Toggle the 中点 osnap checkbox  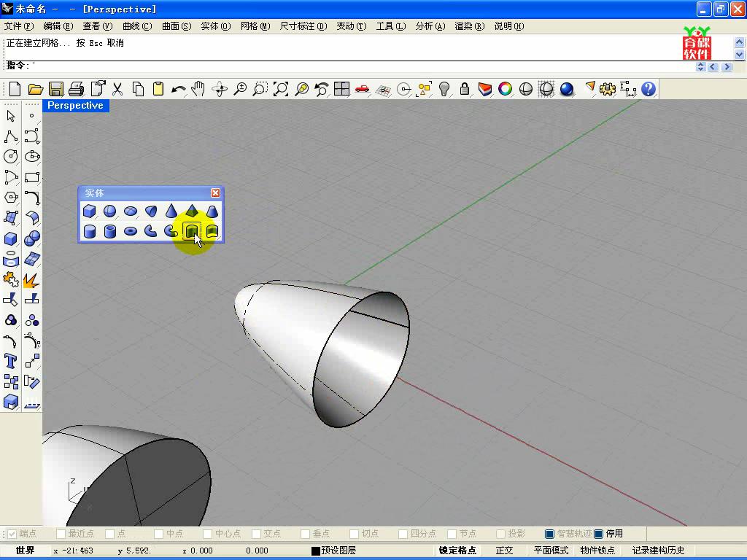coord(159,534)
